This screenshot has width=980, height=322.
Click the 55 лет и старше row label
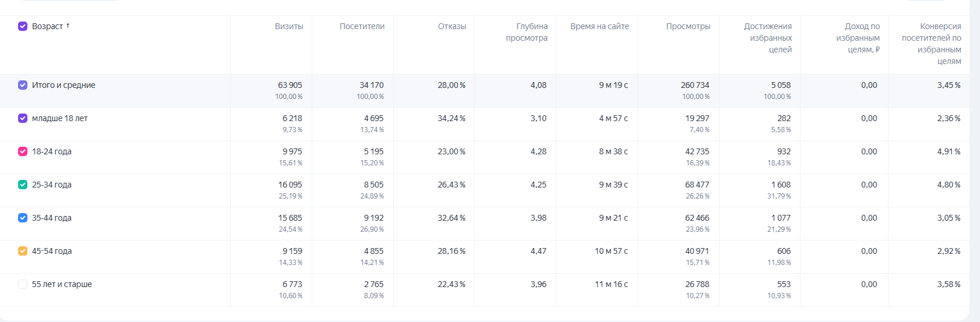coord(62,284)
